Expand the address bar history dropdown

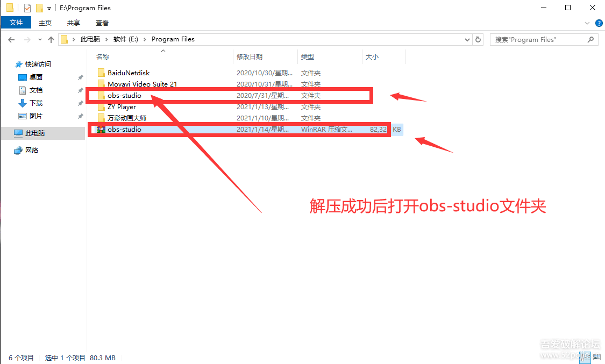[x=467, y=39]
